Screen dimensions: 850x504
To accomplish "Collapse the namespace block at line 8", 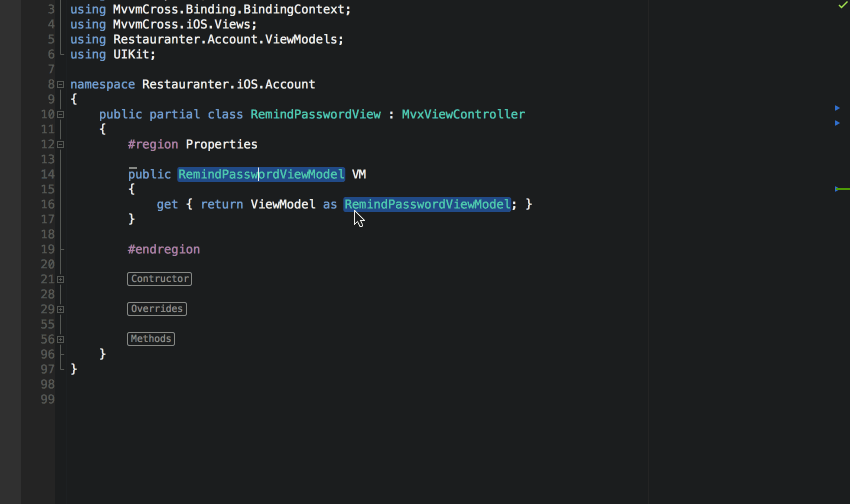I will pyautogui.click(x=61, y=85).
